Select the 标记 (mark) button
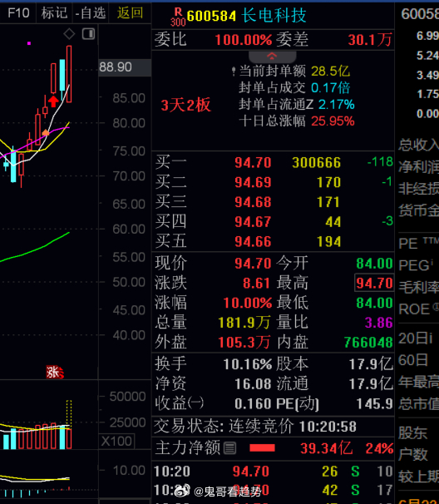Image resolution: width=439 pixels, height=504 pixels. click(x=54, y=12)
